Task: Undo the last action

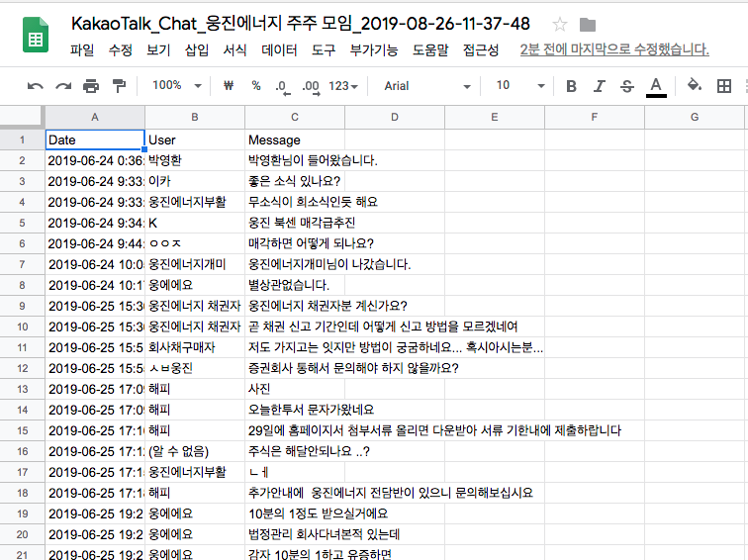Action: point(36,86)
